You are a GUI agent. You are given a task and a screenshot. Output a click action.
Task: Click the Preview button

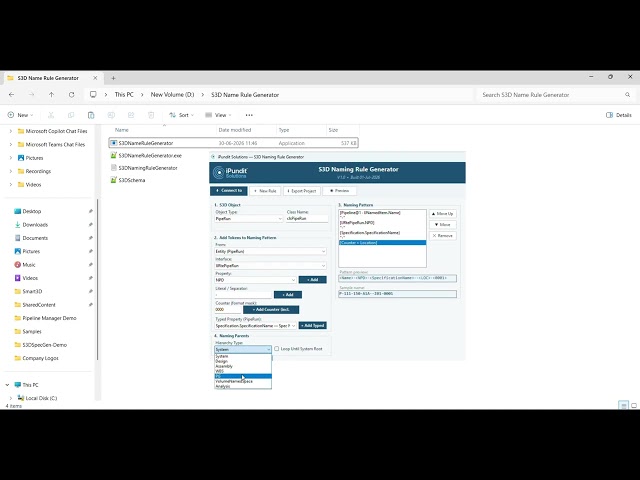tap(339, 191)
